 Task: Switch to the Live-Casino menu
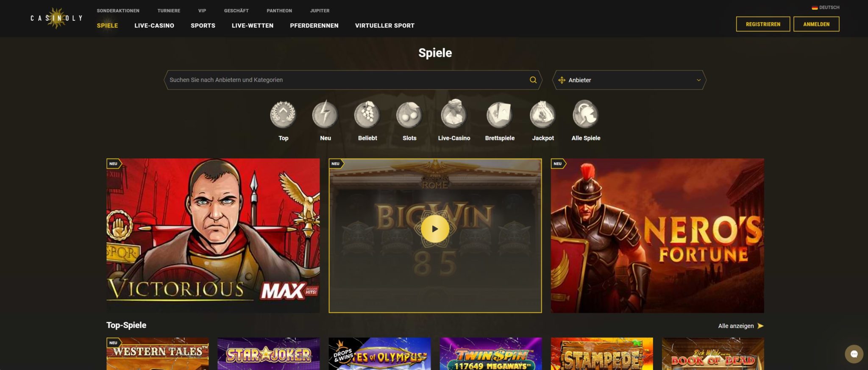click(x=154, y=25)
